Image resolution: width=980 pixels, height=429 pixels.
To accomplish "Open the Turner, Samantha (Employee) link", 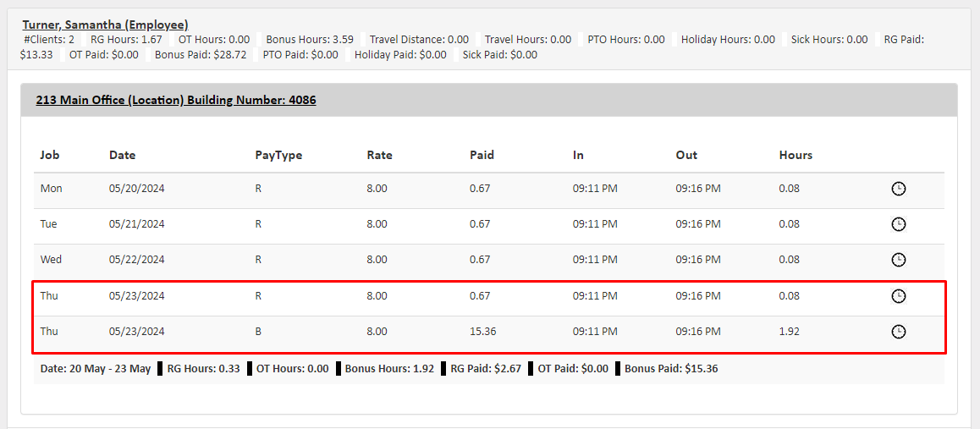I will pyautogui.click(x=105, y=25).
